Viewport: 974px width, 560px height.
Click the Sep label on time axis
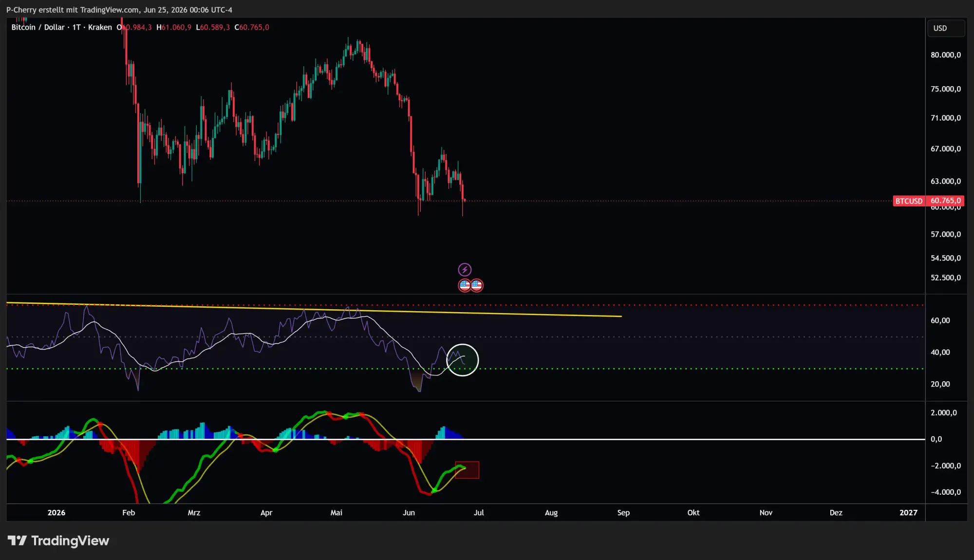[x=623, y=513]
